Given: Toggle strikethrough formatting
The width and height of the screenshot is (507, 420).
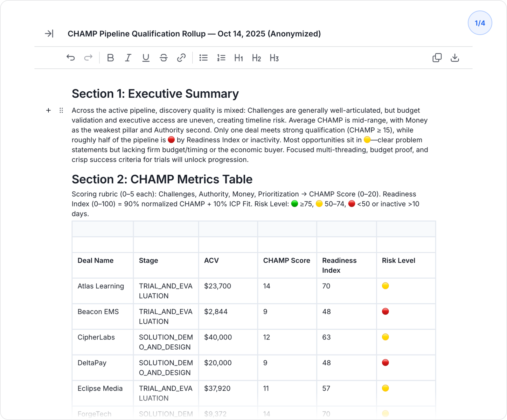Looking at the screenshot, I should click(x=164, y=58).
